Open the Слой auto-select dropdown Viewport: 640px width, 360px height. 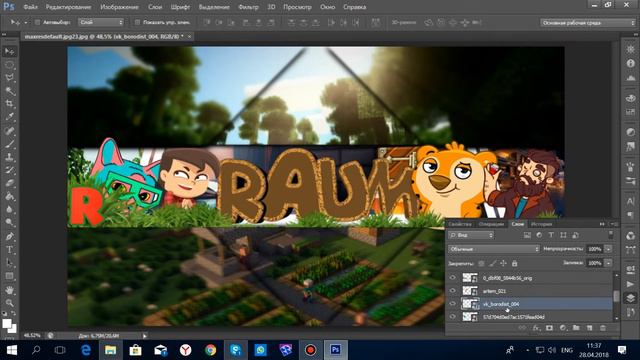[101, 22]
